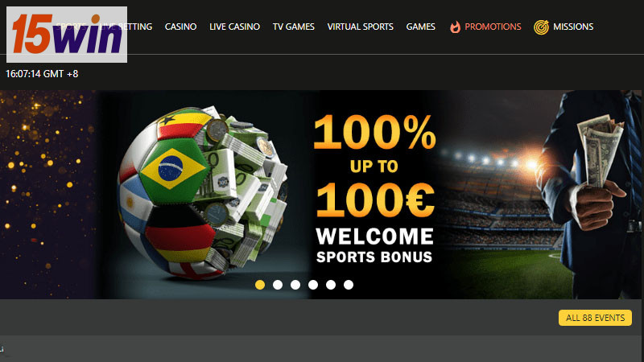Click the flame icon beside Promotions
This screenshot has width=644, height=362.
coord(455,27)
